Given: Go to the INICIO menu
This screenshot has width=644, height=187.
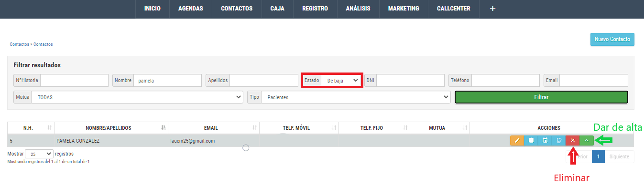Looking at the screenshot, I should click(152, 9).
